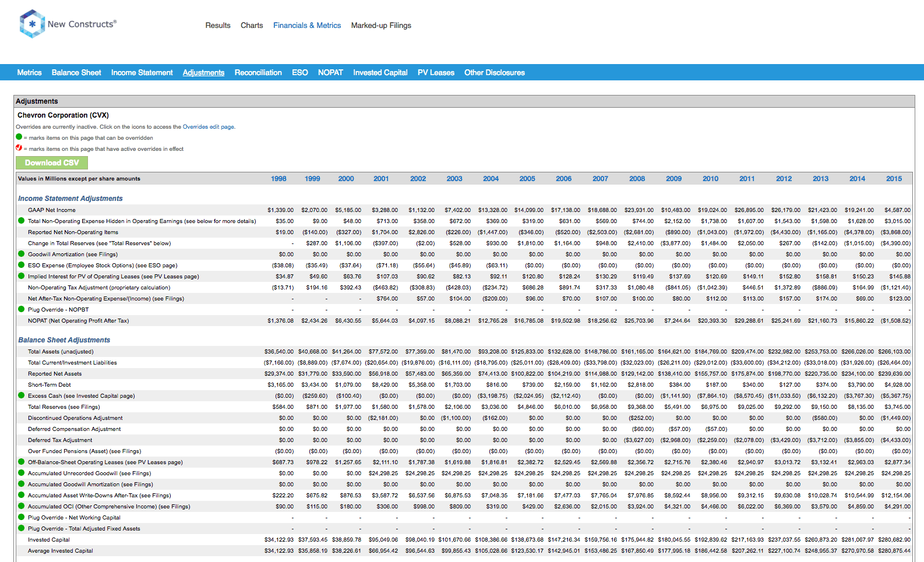Click green dot beside Implied Interest for PV
Image resolution: width=924 pixels, height=562 pixels.
coord(22,276)
